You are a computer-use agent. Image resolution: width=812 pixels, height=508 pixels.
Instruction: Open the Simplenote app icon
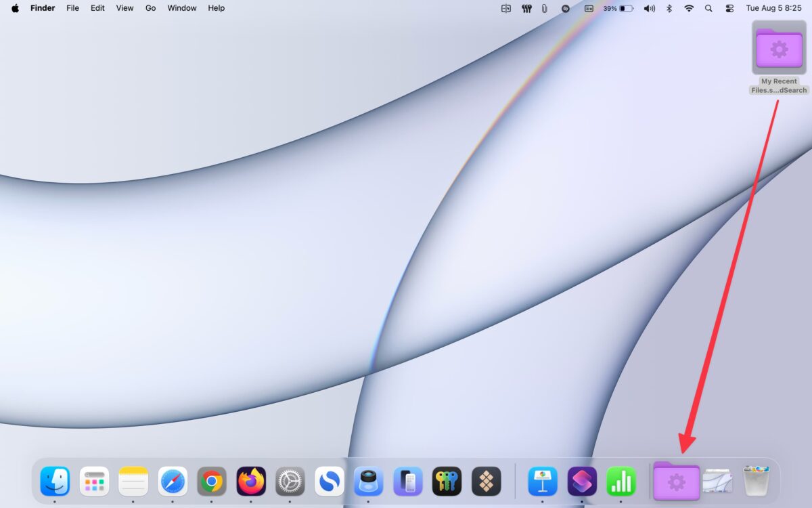click(x=330, y=482)
